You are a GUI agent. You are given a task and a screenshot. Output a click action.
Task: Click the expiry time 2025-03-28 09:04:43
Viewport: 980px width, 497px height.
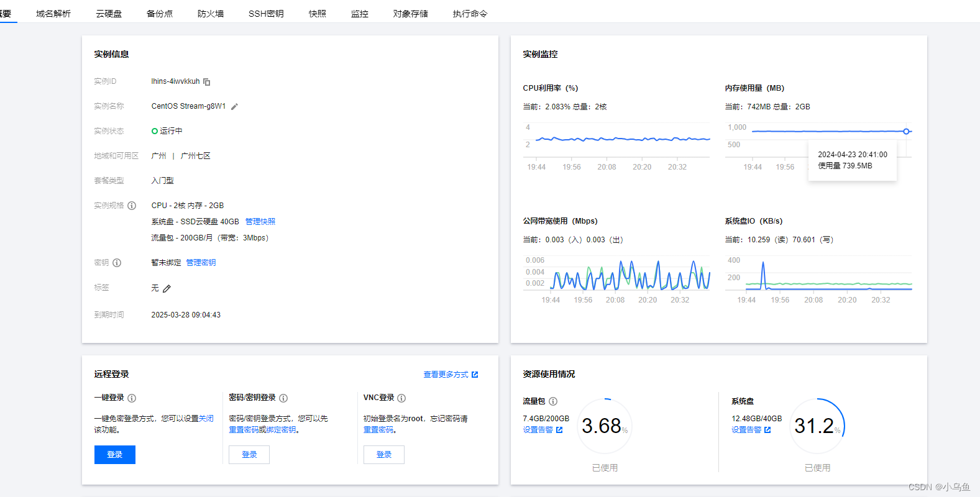186,315
